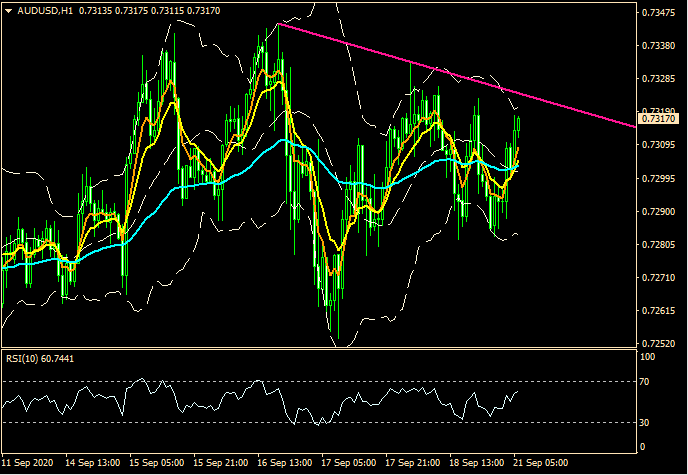Click the 11 Sep 2020 date label
The width and height of the screenshot is (688, 475).
[29, 464]
